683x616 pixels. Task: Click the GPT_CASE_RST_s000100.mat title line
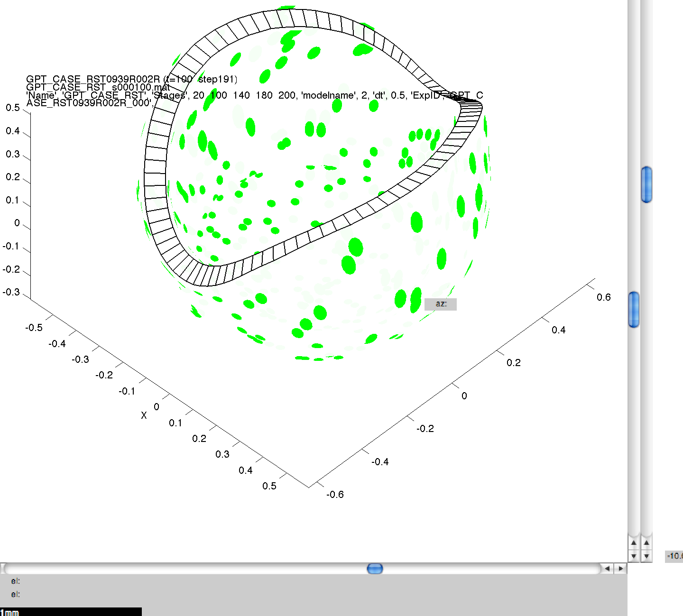click(98, 87)
